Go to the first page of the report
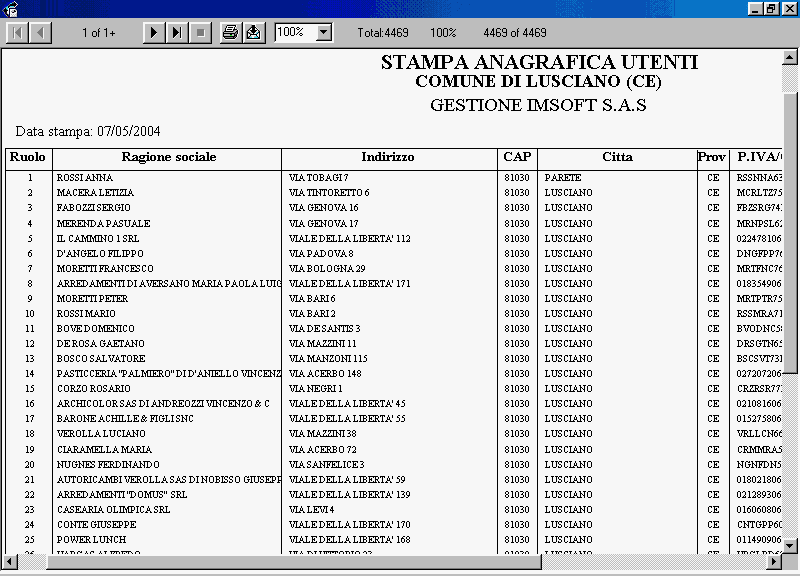The image size is (800, 576). [x=17, y=33]
